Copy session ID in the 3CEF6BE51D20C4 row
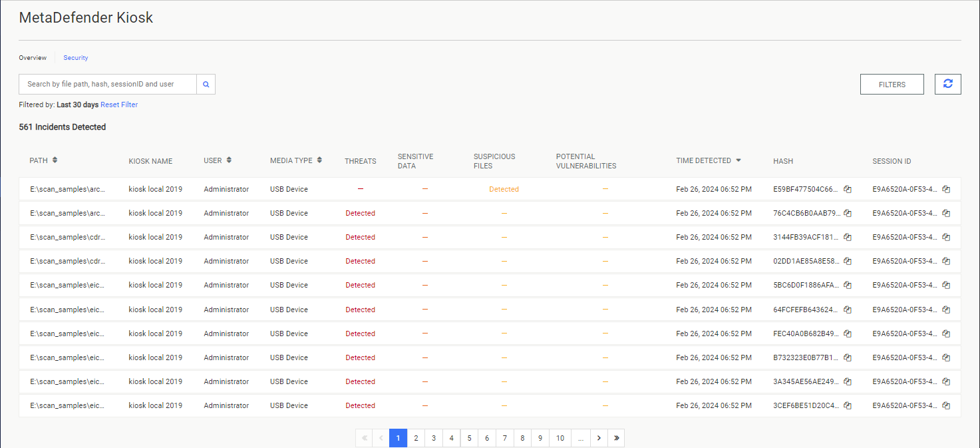This screenshot has width=980, height=448. tap(946, 405)
